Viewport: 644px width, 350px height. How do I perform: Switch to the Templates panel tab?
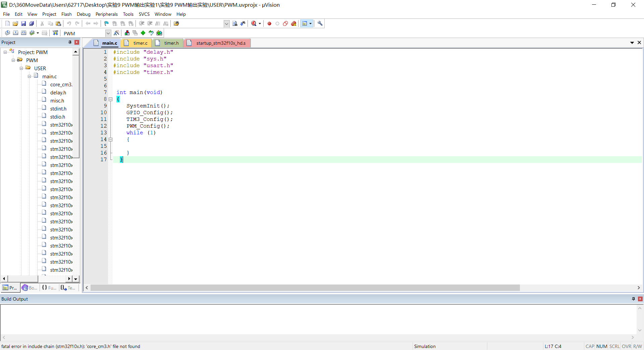click(68, 288)
